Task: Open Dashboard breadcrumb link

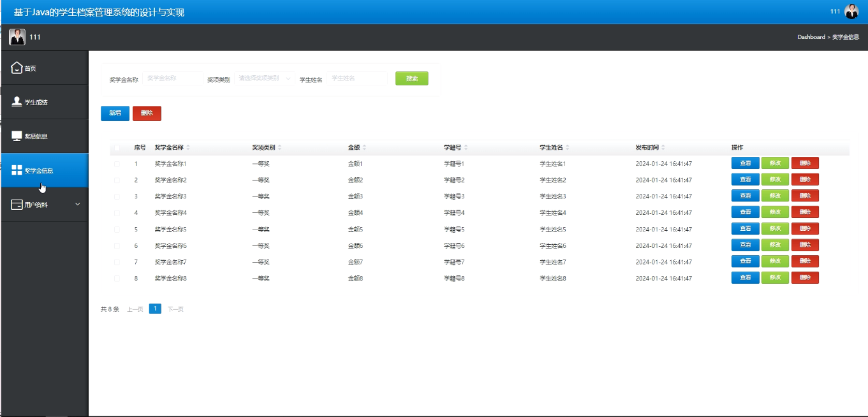Action: (x=811, y=37)
